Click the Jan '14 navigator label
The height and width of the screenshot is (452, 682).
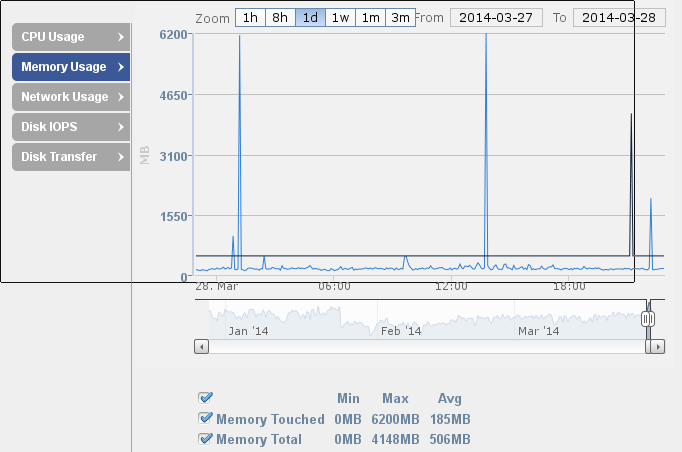tap(248, 331)
